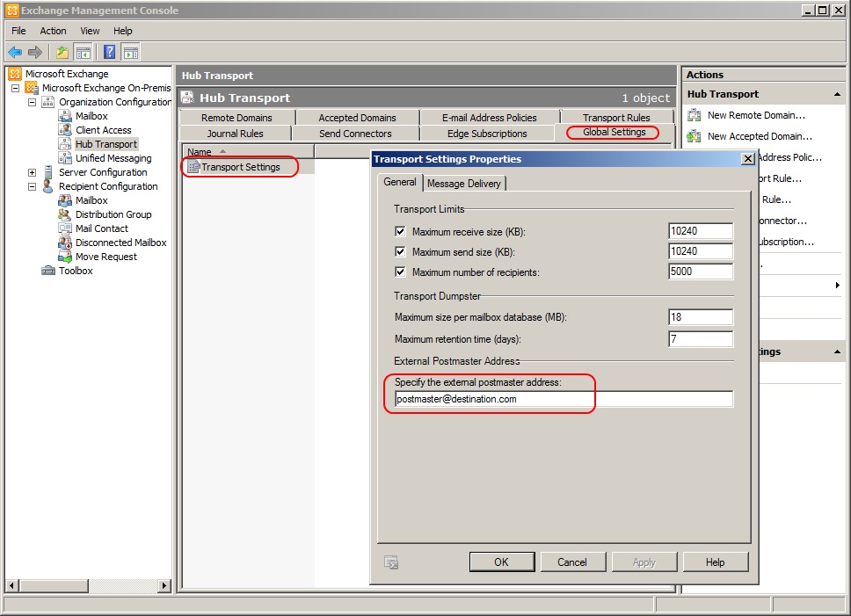
Task: Open the File menu
Action: pos(18,31)
